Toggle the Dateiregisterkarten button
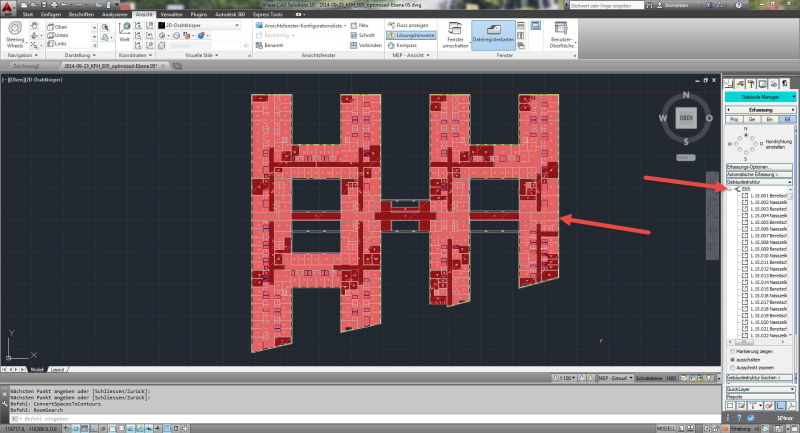 click(x=493, y=35)
